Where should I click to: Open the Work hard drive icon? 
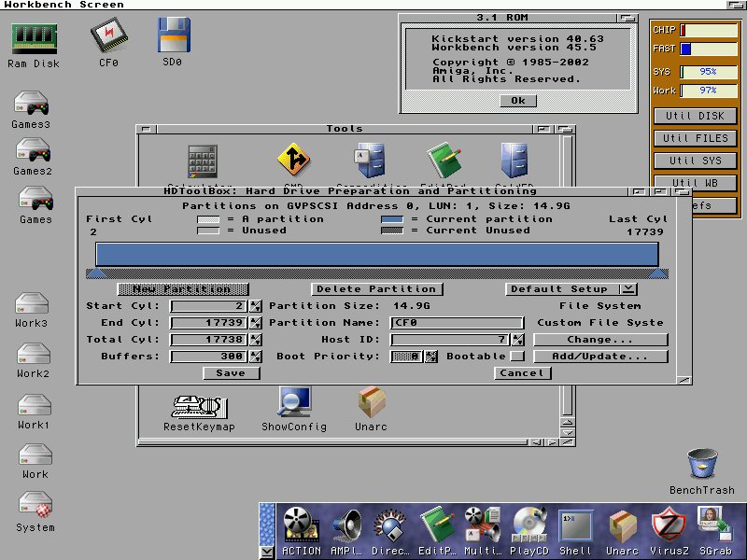click(35, 455)
